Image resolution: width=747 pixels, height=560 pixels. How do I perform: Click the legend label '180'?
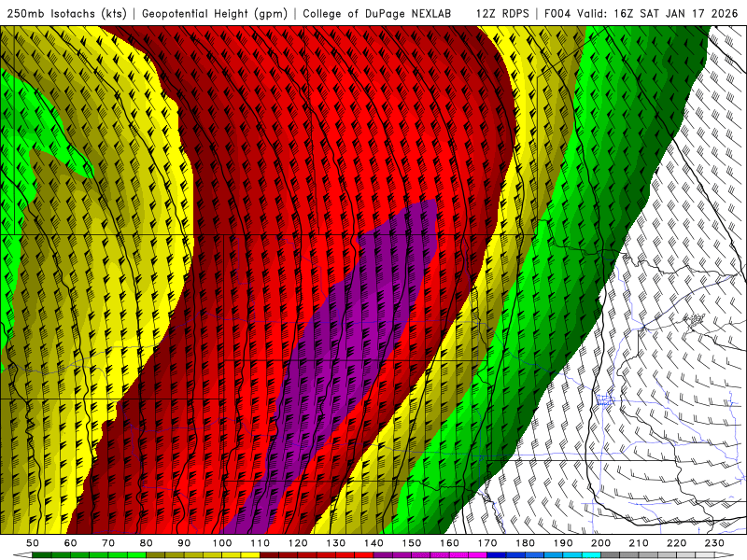pos(526,543)
